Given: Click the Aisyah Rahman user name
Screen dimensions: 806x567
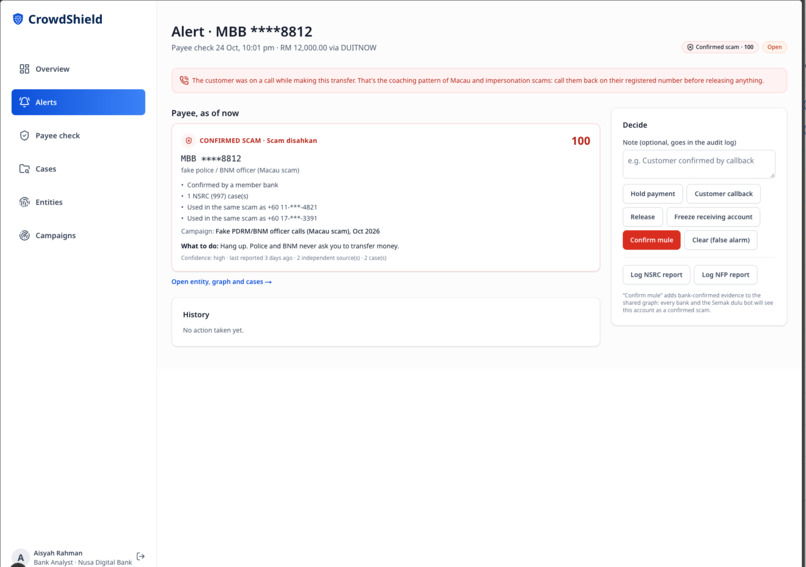Looking at the screenshot, I should [x=58, y=553].
